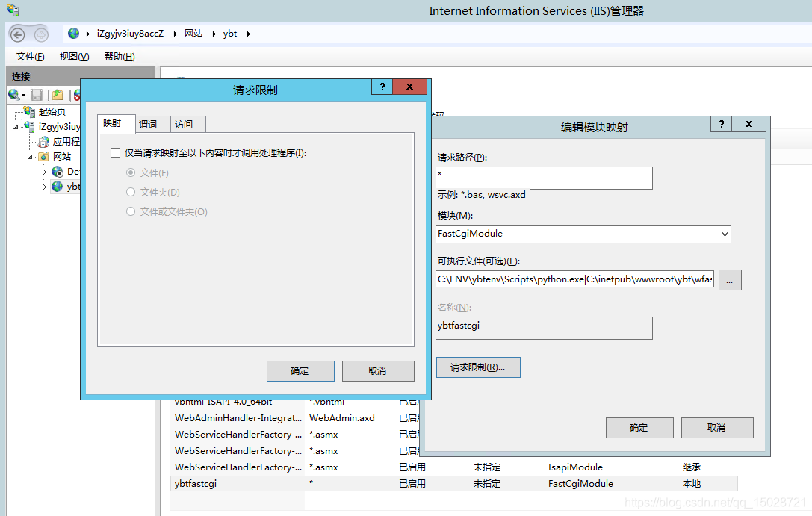The width and height of the screenshot is (812, 516).
Task: Click the 请求路径(P) input field
Action: (544, 178)
